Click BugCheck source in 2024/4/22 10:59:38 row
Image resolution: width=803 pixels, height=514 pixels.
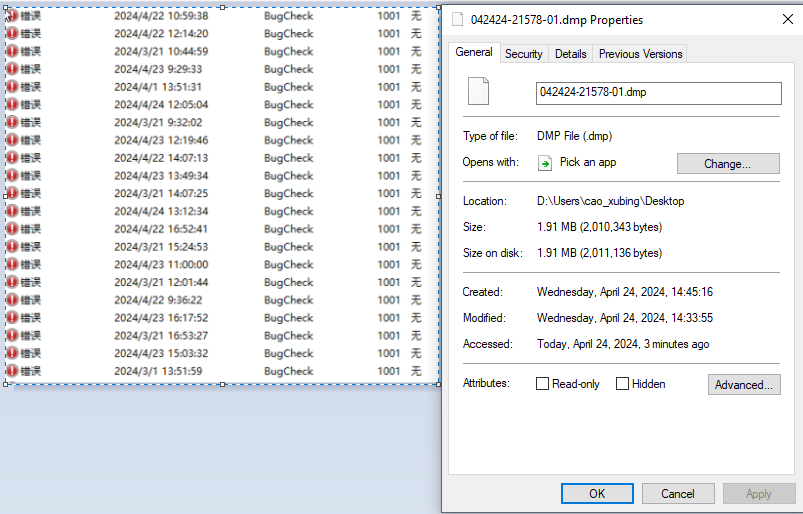[x=288, y=16]
